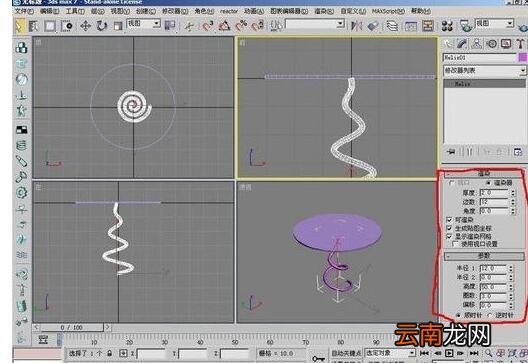Open named selection sets dropdown

315,24
